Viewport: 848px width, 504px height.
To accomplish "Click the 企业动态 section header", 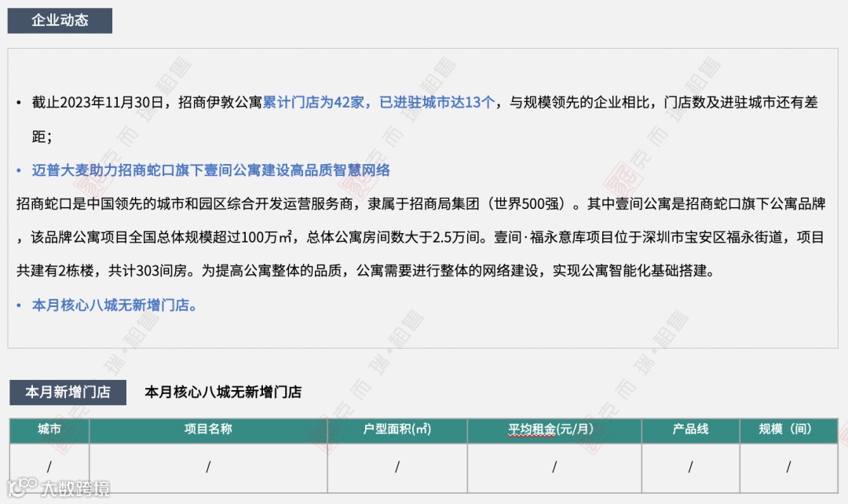I will [x=60, y=20].
